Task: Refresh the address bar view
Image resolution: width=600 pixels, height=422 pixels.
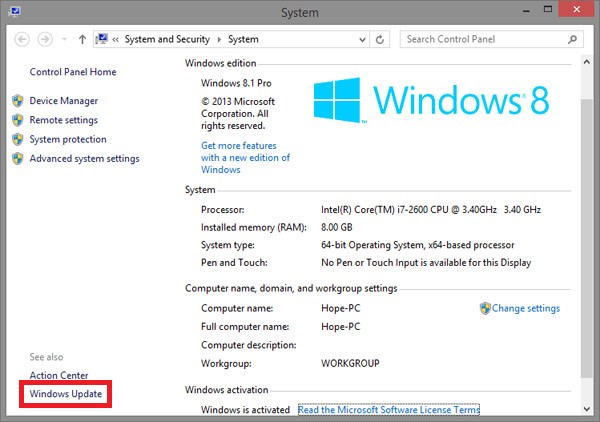Action: point(380,39)
